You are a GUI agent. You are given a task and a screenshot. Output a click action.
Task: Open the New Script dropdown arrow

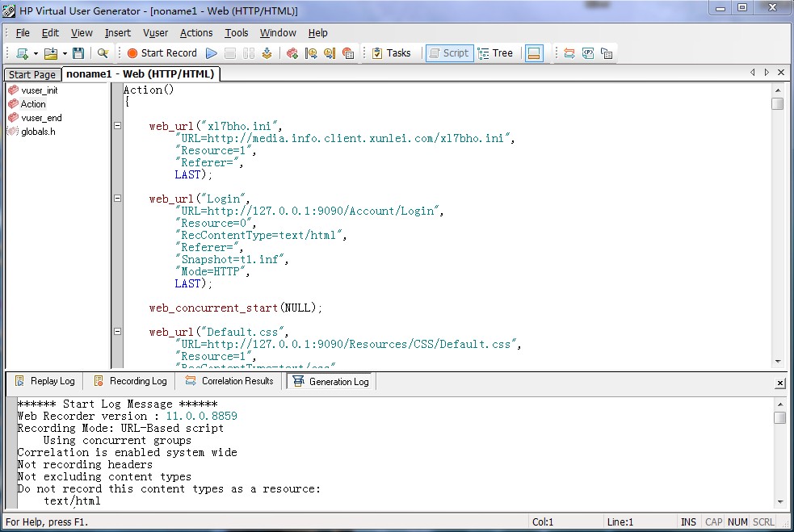36,53
